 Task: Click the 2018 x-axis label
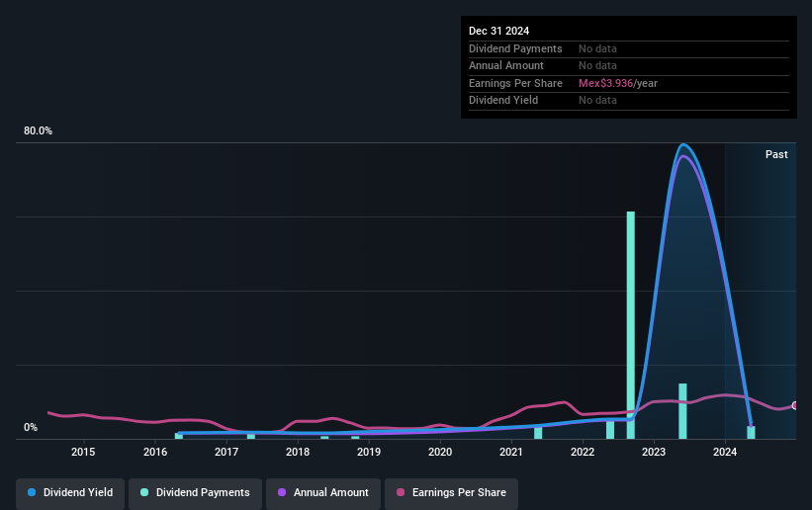click(298, 452)
